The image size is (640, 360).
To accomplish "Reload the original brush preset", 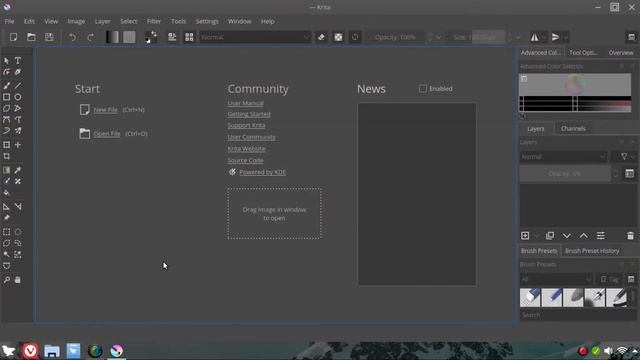I will [355, 37].
